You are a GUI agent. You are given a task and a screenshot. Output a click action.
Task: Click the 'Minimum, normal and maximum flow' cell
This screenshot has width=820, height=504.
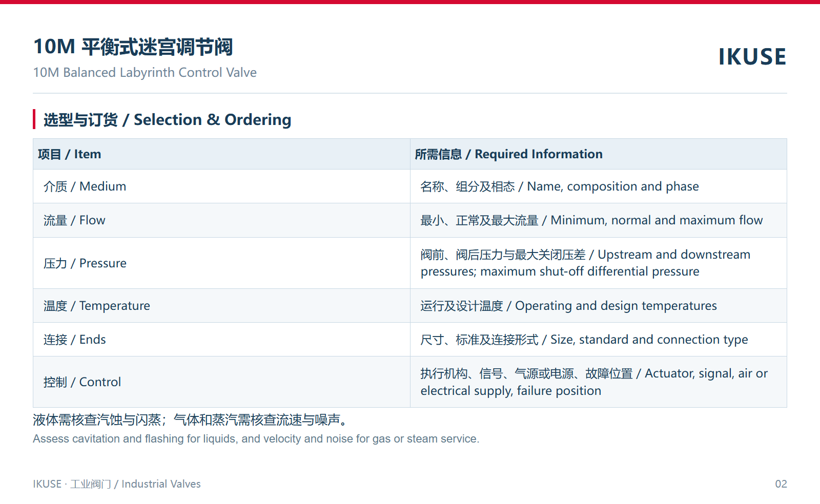click(599, 220)
